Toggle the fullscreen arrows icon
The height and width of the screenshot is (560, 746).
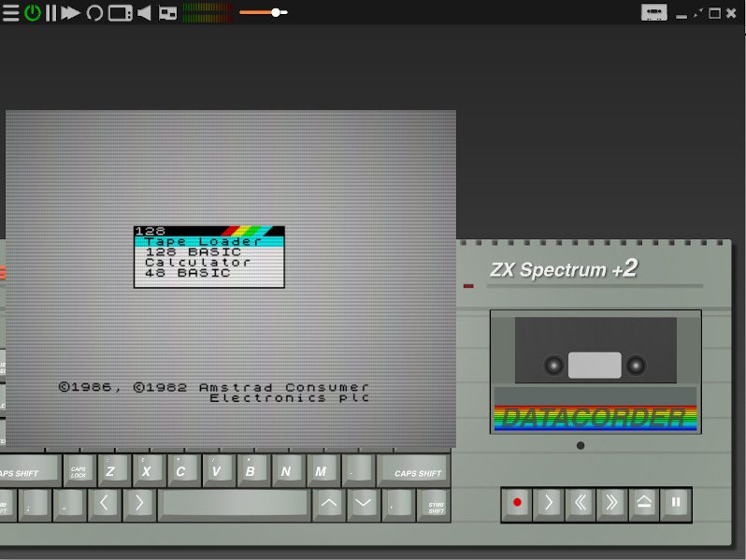click(x=698, y=13)
